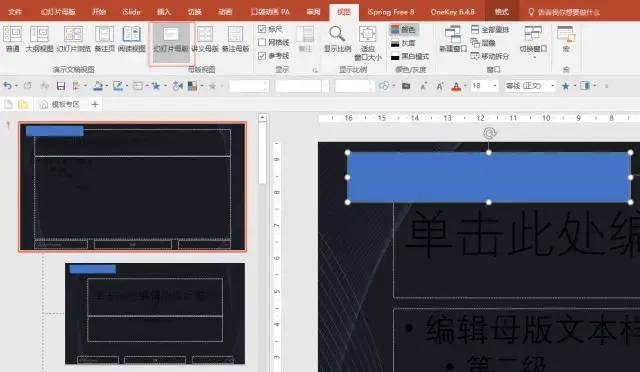Select Handout Master (讲义母版) view
Viewport: 640px width, 372px height.
tap(205, 39)
